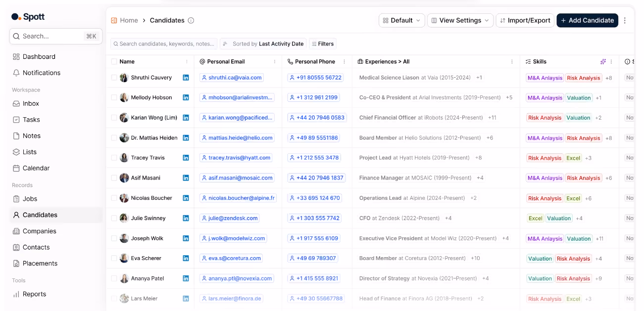The height and width of the screenshot is (311, 644).
Task: Tick the checkbox beside Asif Masani
Action: tap(114, 178)
